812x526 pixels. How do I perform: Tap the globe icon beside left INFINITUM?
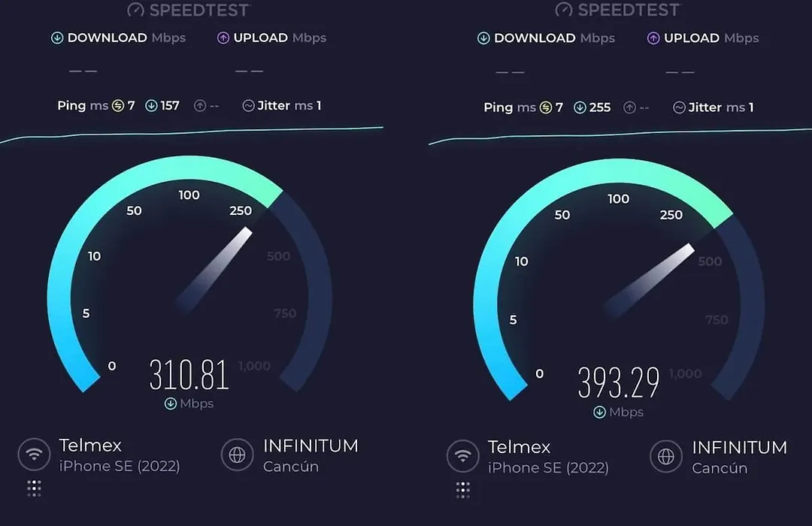237,455
